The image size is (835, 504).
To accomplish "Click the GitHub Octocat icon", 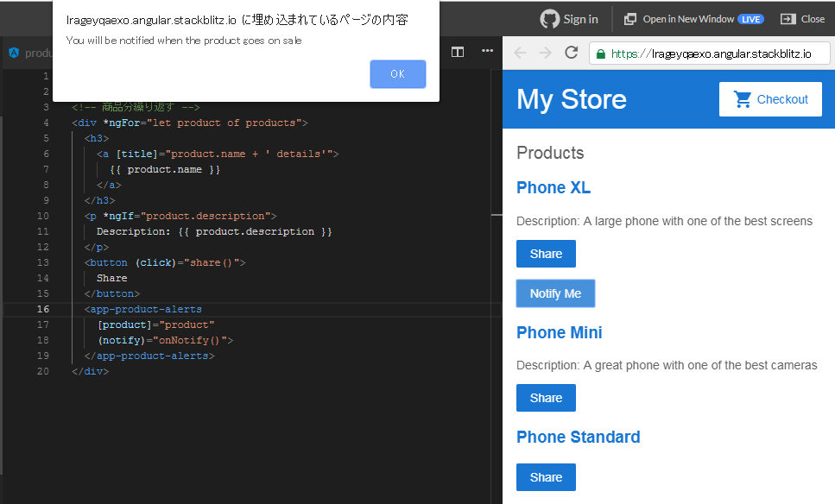I will pyautogui.click(x=547, y=18).
